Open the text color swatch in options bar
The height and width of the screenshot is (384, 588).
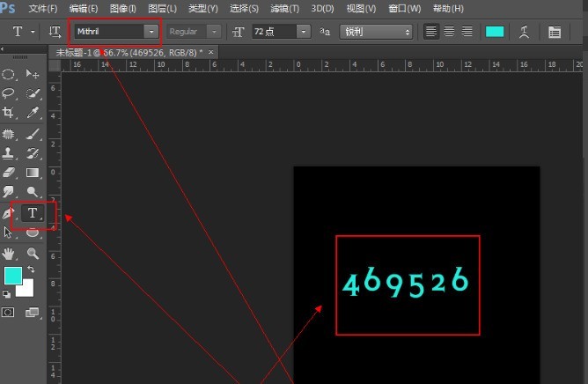(x=495, y=32)
